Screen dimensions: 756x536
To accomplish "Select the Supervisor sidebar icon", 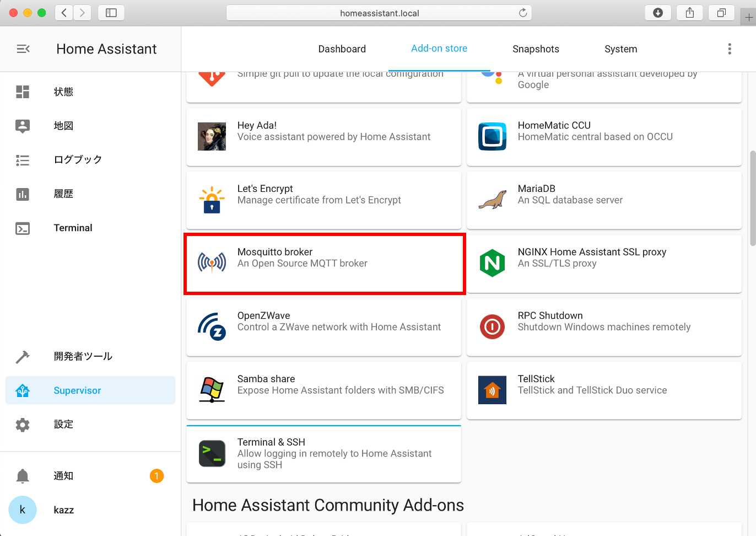I will tap(23, 391).
